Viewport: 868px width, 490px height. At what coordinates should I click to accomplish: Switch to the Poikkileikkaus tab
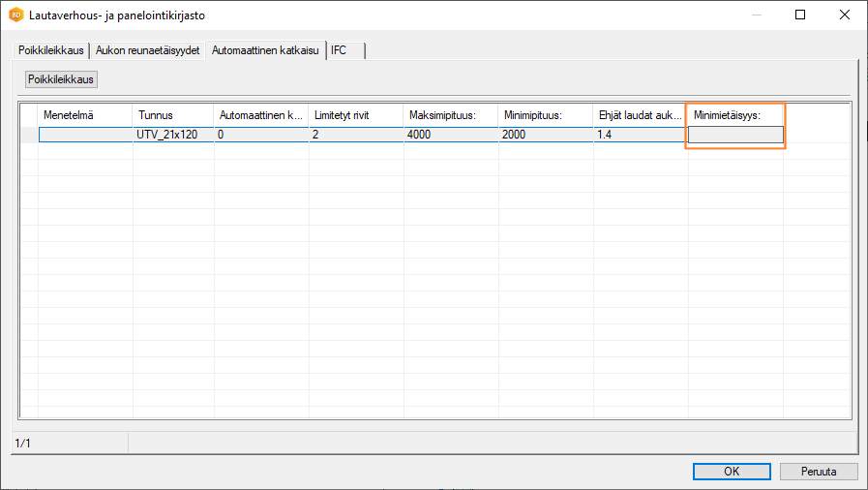point(51,50)
